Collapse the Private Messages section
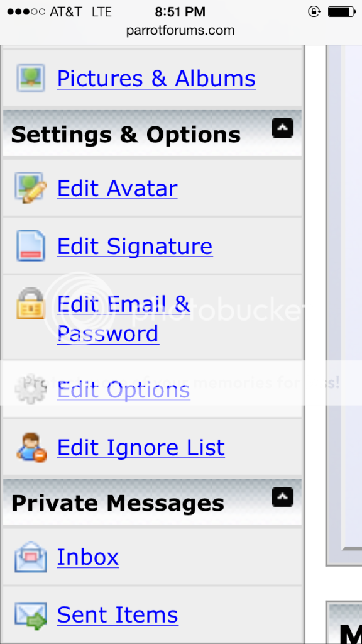The width and height of the screenshot is (362, 644). point(282,497)
